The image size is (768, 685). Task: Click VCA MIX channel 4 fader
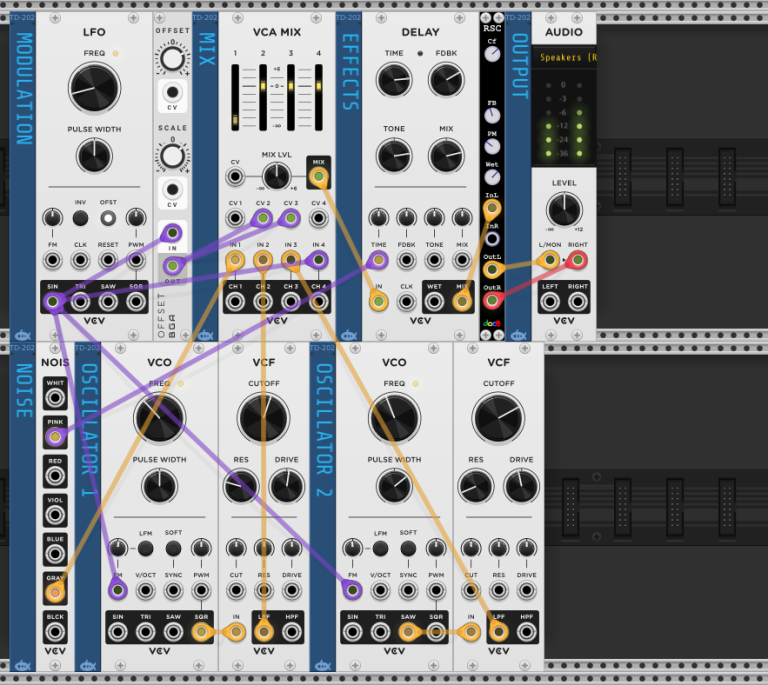point(319,97)
